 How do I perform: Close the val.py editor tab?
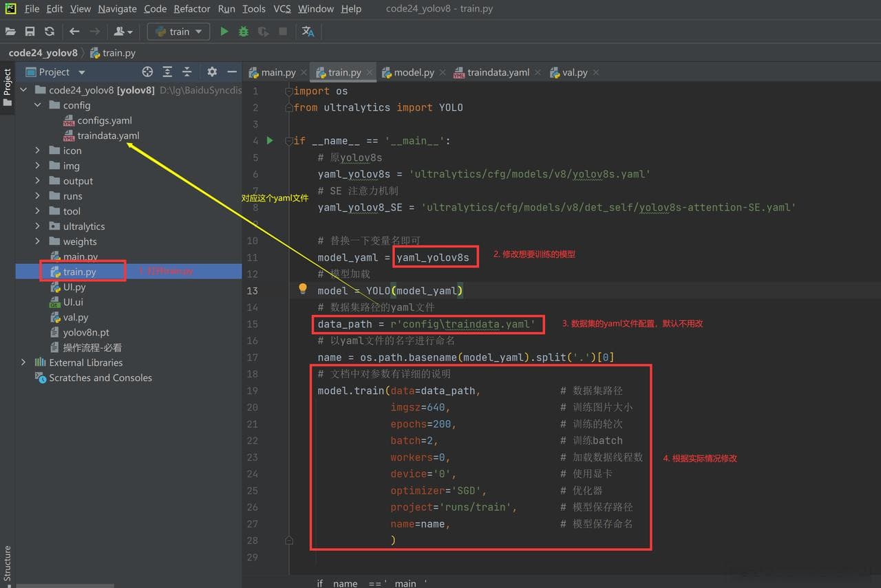[x=596, y=72]
